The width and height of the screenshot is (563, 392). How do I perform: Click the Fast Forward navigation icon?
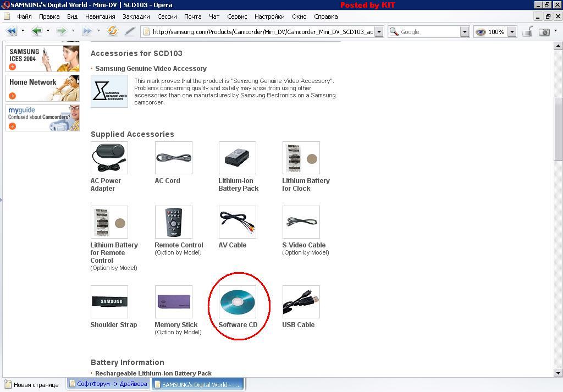(87, 31)
